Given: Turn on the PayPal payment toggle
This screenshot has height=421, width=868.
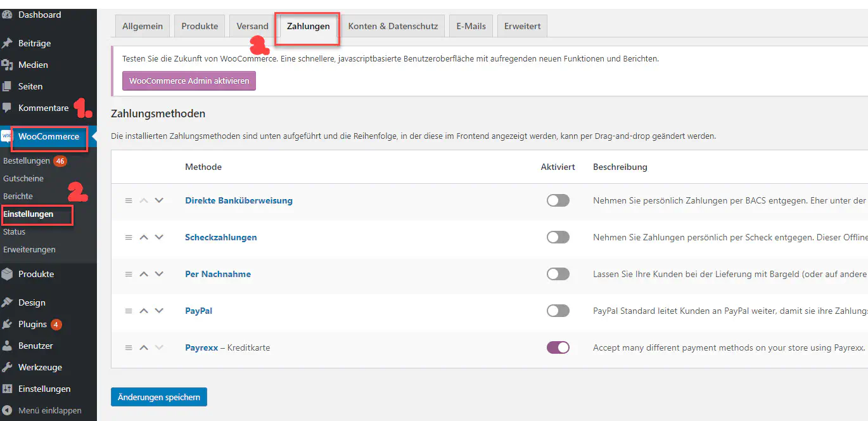Looking at the screenshot, I should (558, 311).
